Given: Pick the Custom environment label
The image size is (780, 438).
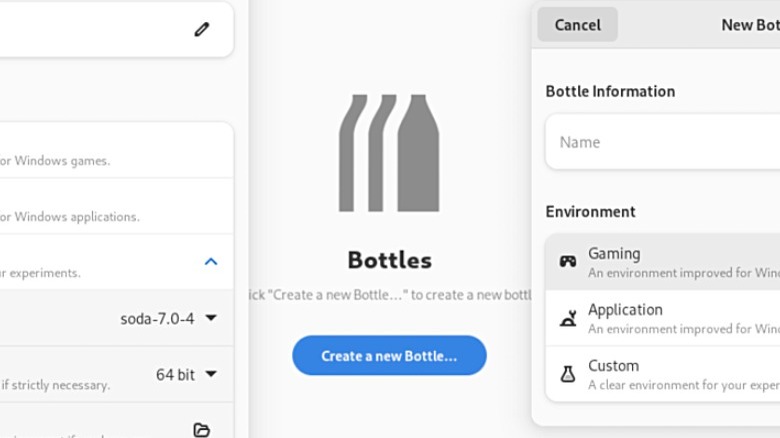Looking at the screenshot, I should click(x=613, y=365).
